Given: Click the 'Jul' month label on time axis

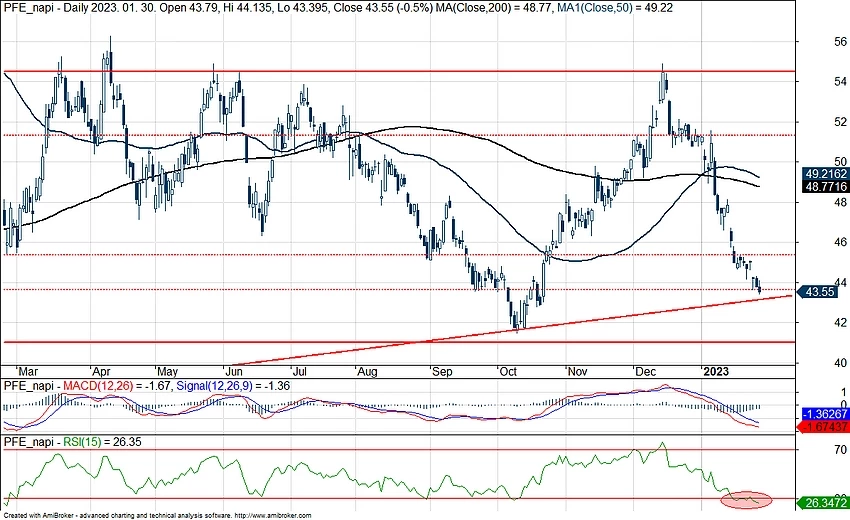Looking at the screenshot, I should [299, 372].
